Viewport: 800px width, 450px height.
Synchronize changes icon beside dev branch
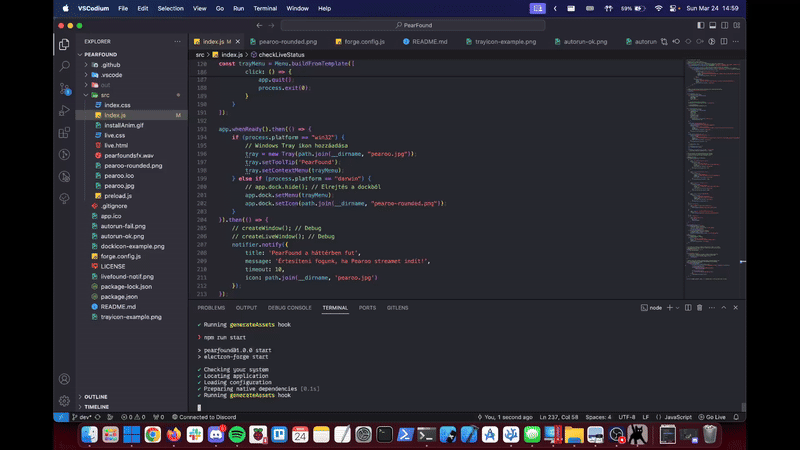coord(98,417)
